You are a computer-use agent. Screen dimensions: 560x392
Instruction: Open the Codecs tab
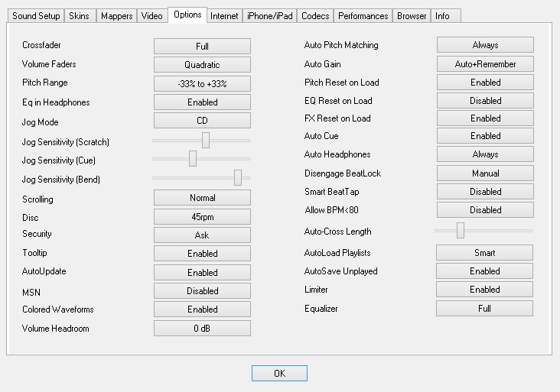tap(315, 16)
